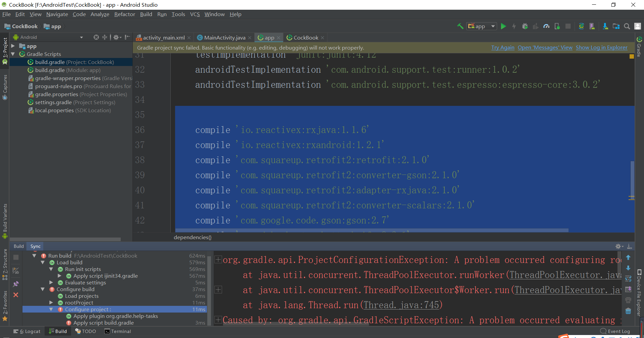Run the app with the green play button

[x=503, y=26]
